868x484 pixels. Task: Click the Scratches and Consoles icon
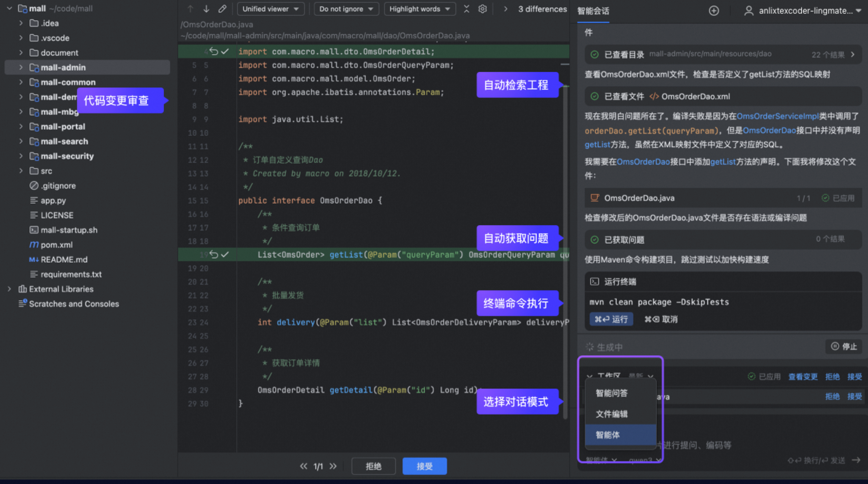[x=22, y=303]
